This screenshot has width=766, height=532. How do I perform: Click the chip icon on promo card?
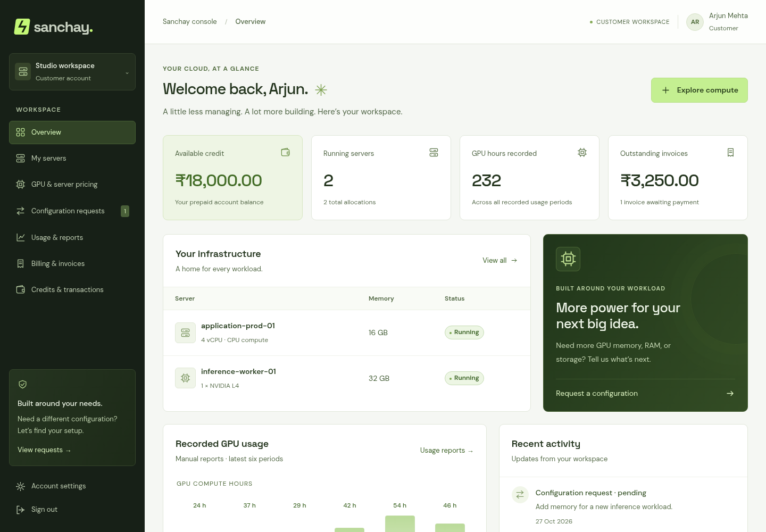point(568,259)
